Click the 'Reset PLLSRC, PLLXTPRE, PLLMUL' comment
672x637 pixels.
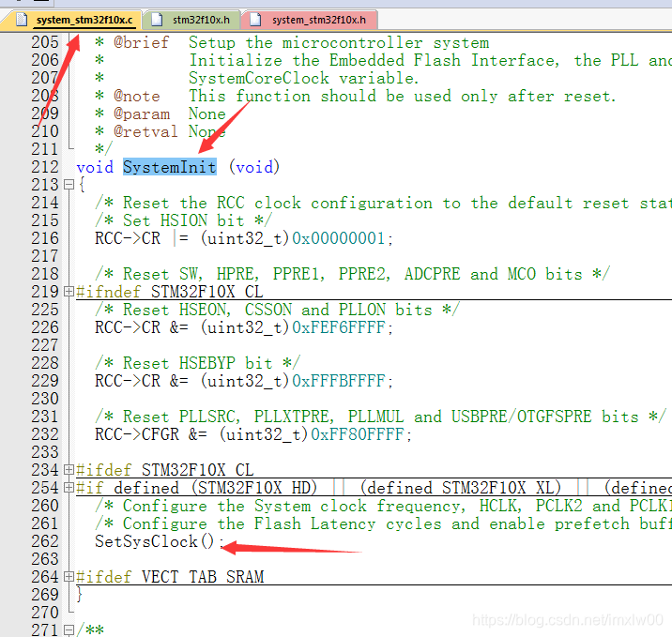[380, 417]
